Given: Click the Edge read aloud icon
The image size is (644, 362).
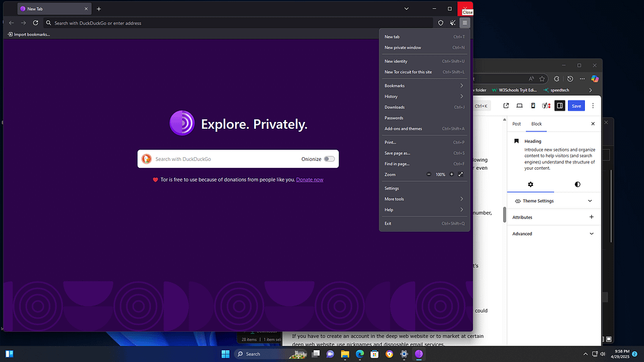Looking at the screenshot, I should 531,79.
